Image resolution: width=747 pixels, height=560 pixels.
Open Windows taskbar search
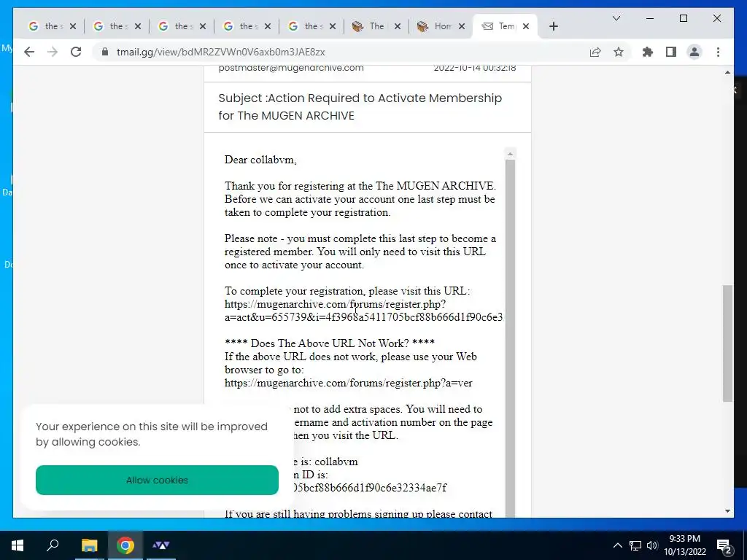[53, 545]
